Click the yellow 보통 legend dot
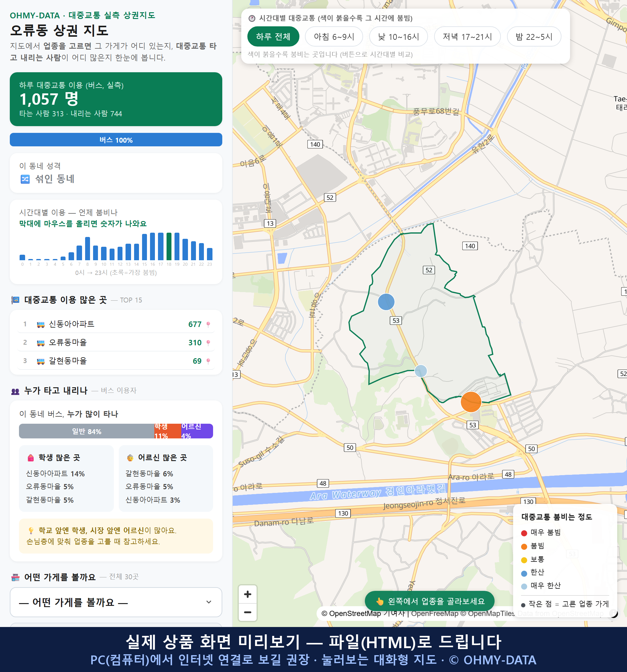 point(524,560)
